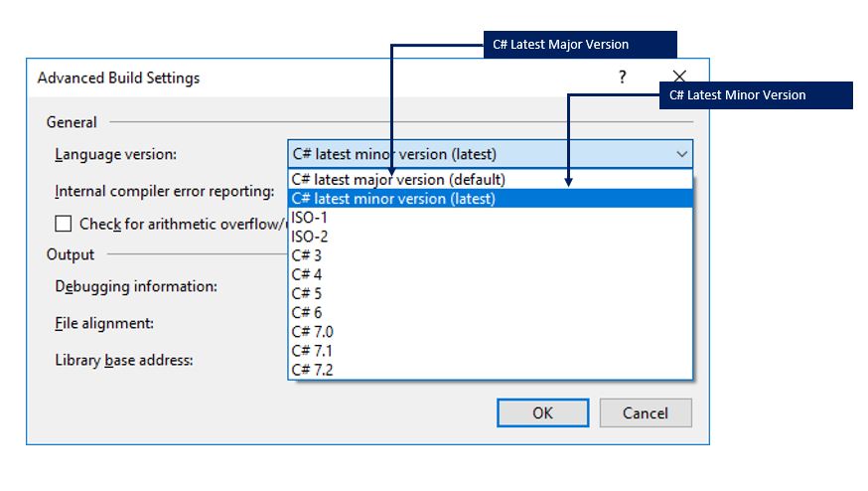Click the help question mark icon
The height and width of the screenshot is (491, 868).
623,78
